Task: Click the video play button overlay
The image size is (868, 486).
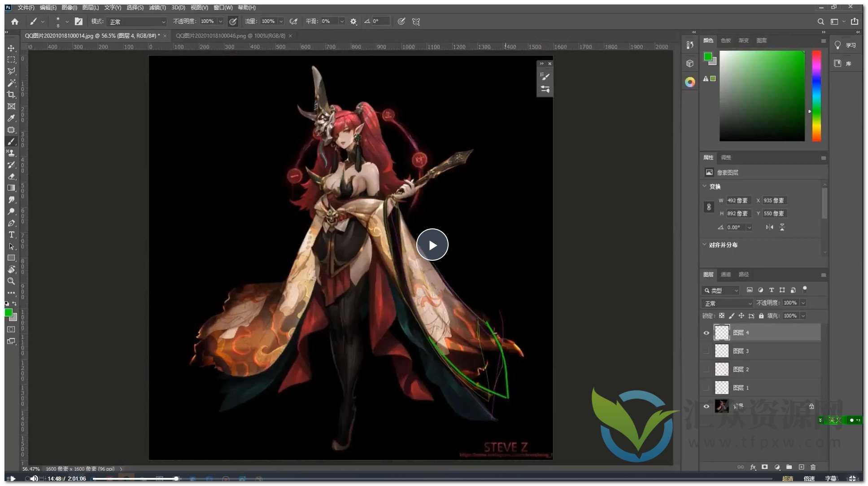Action: [432, 245]
